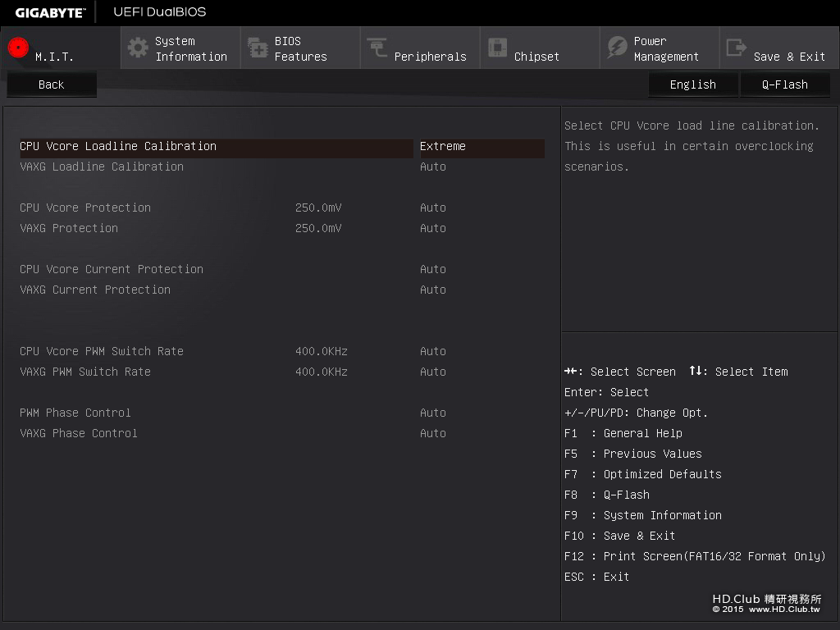Select CPU Vcore PWM Switch Rate row

pyautogui.click(x=102, y=351)
